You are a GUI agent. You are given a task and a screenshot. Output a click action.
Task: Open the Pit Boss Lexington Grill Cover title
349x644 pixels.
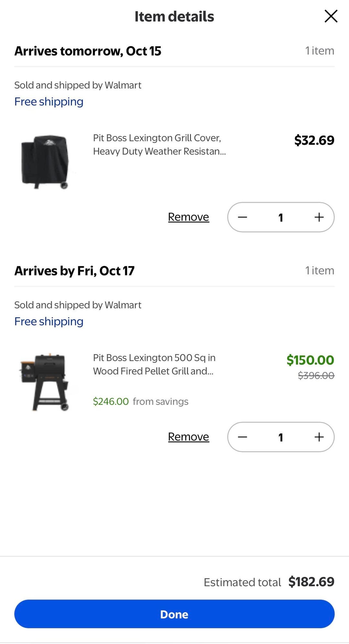tap(159, 145)
